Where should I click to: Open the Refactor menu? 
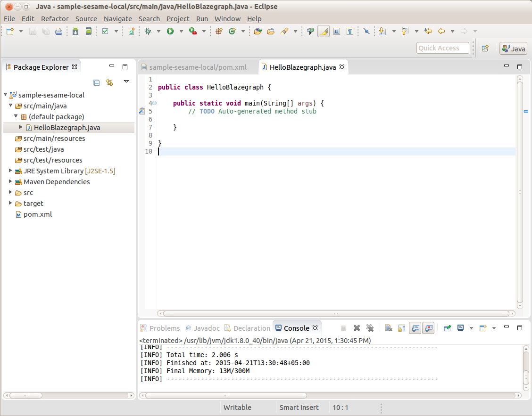click(55, 19)
